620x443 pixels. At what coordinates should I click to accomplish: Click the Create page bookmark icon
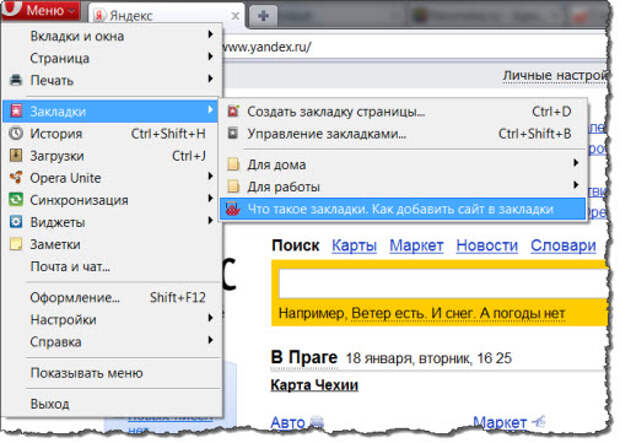(233, 111)
